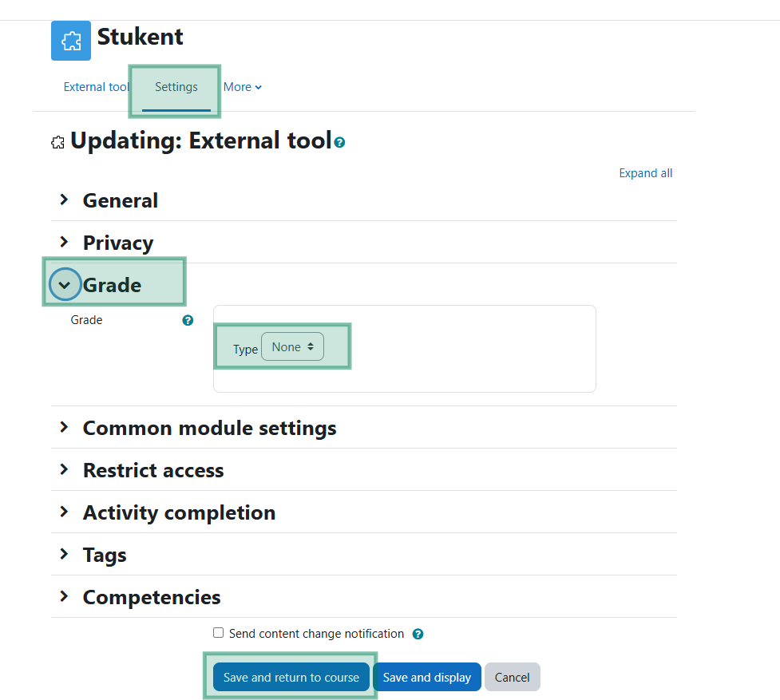Click the Expand all link
Image resolution: width=780 pixels, height=700 pixels.
[646, 173]
